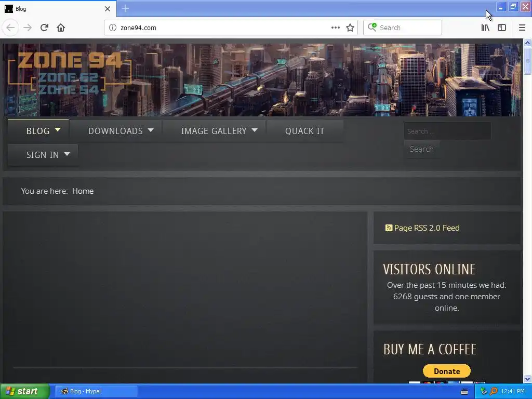Open the QUACK IT navigation item
The image size is (532, 399).
[304, 131]
